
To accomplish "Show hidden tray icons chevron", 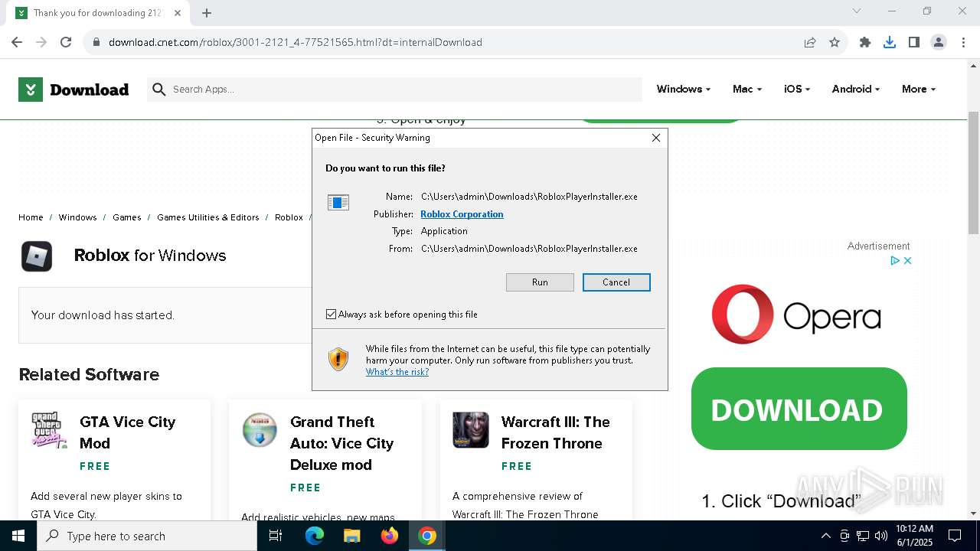I will pos(825,536).
